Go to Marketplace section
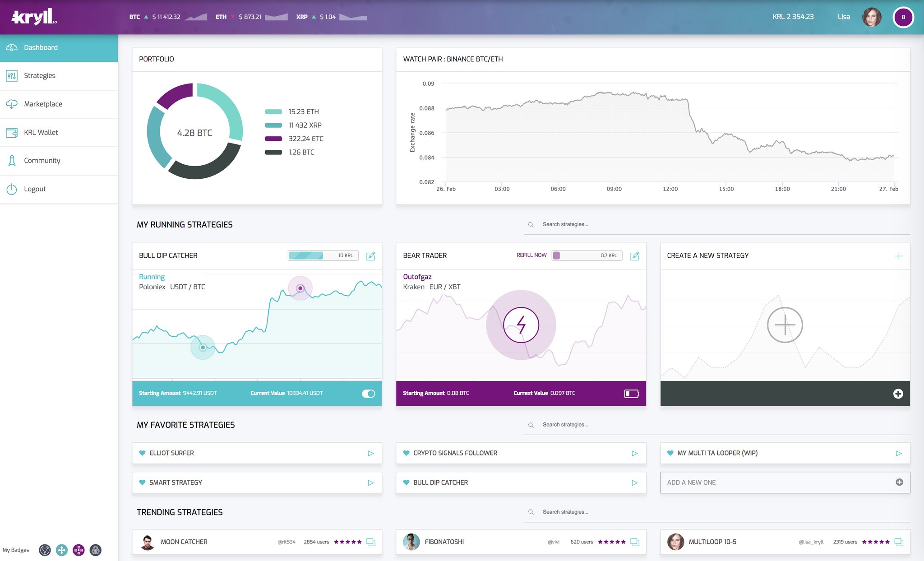The image size is (924, 561). [x=59, y=104]
